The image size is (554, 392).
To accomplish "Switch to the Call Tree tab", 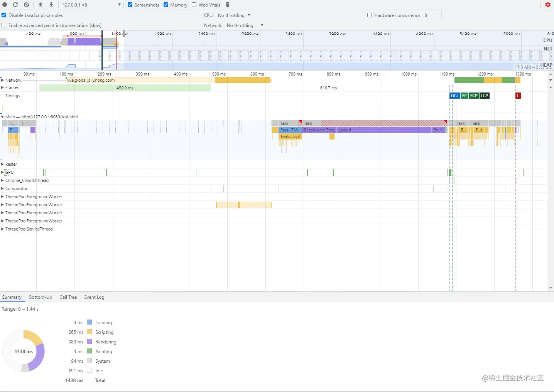I will [x=68, y=297].
